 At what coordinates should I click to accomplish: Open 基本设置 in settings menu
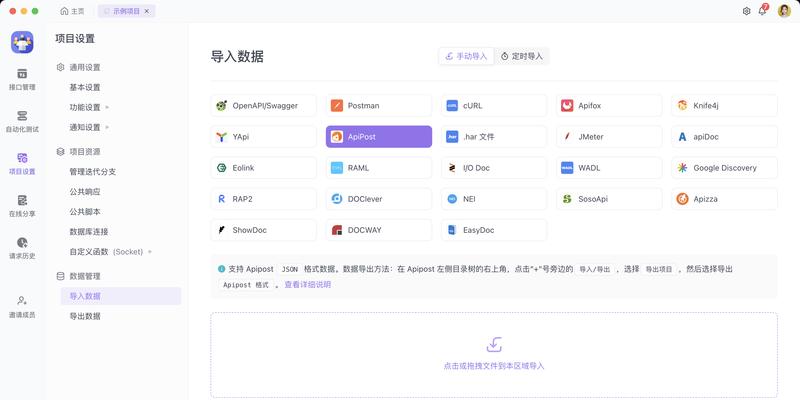pos(85,88)
